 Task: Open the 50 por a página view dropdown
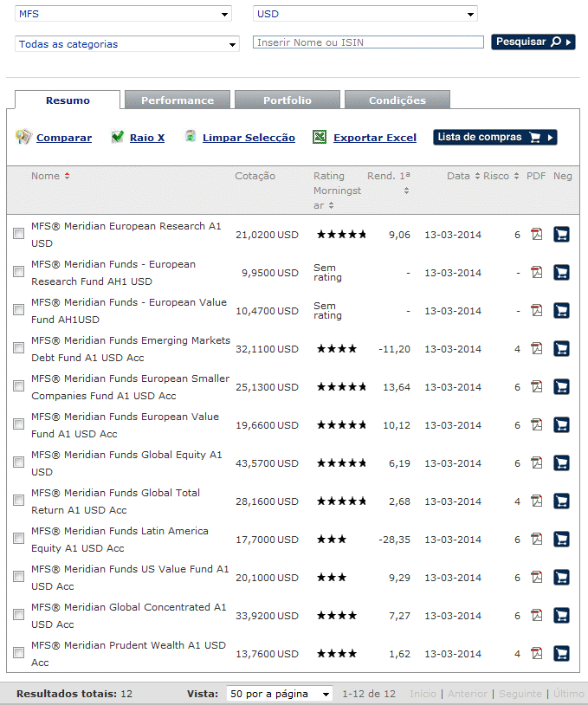[x=280, y=694]
